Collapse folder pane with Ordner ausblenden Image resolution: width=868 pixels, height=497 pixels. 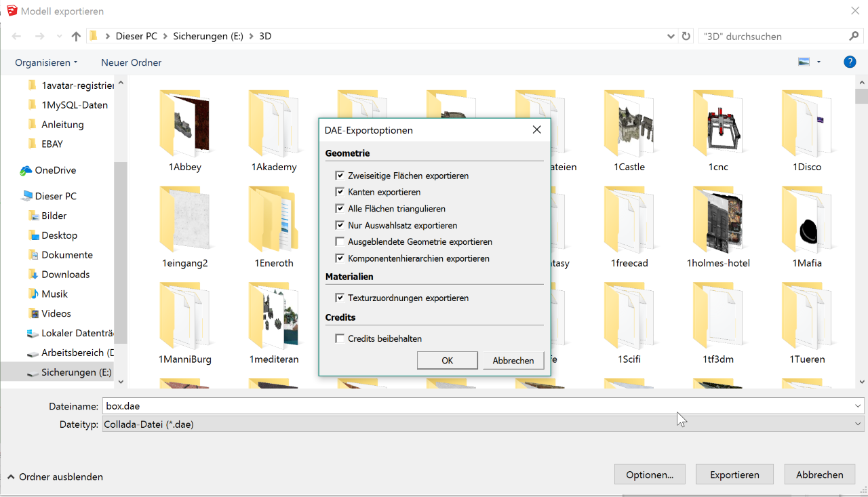(x=55, y=477)
